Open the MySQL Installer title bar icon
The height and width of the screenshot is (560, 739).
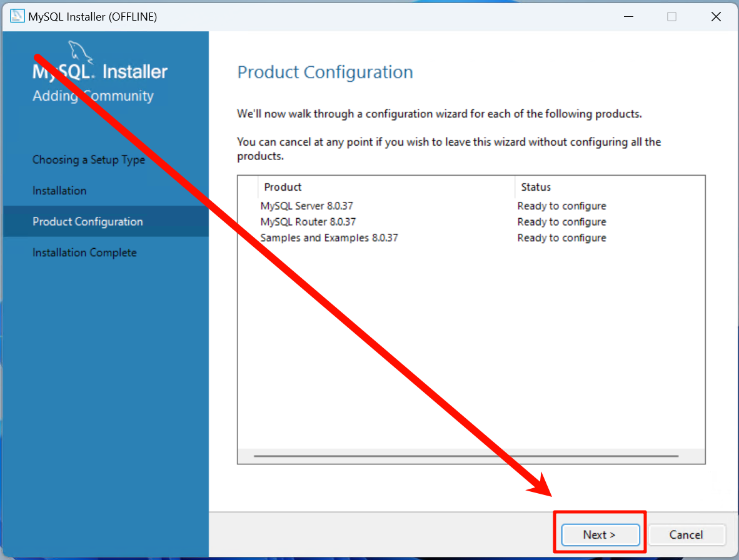(17, 16)
